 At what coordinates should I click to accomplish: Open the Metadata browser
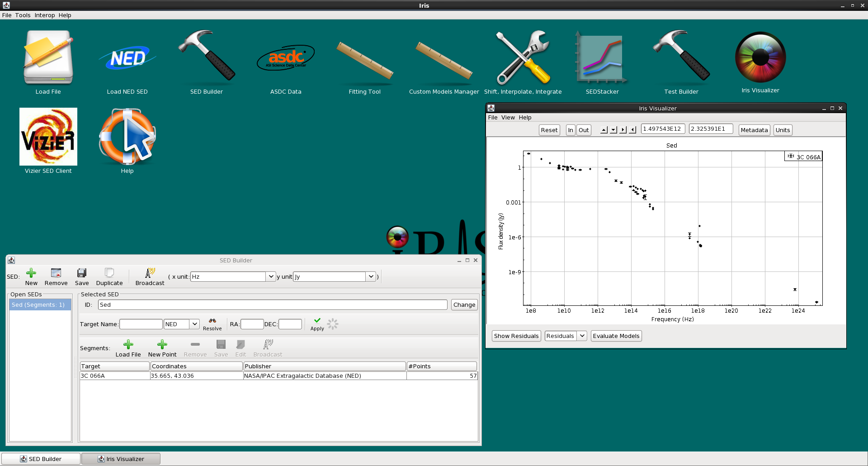coord(754,130)
